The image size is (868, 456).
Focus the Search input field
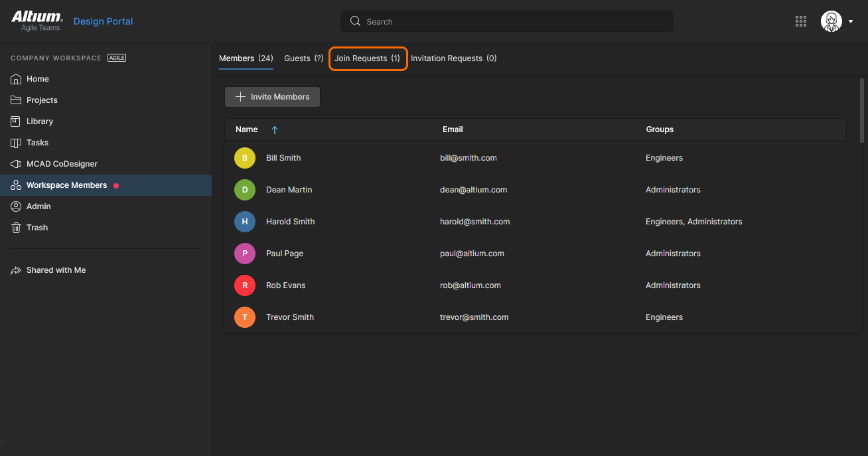tap(511, 21)
